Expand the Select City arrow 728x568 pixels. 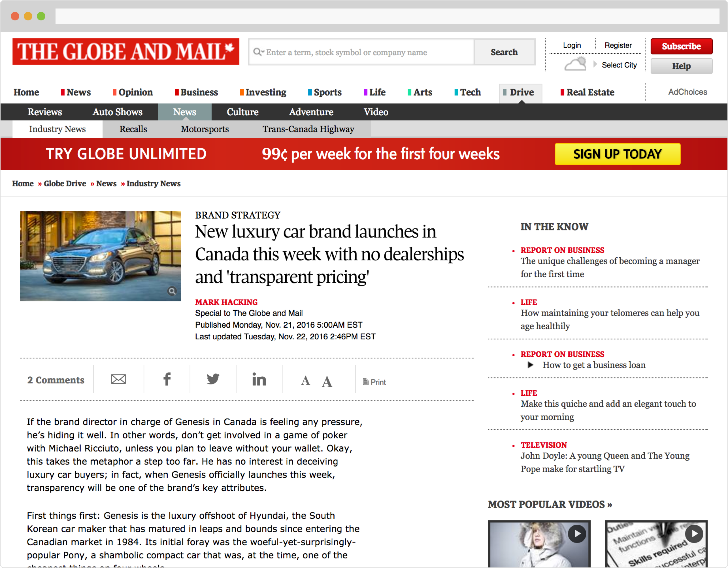click(x=595, y=64)
